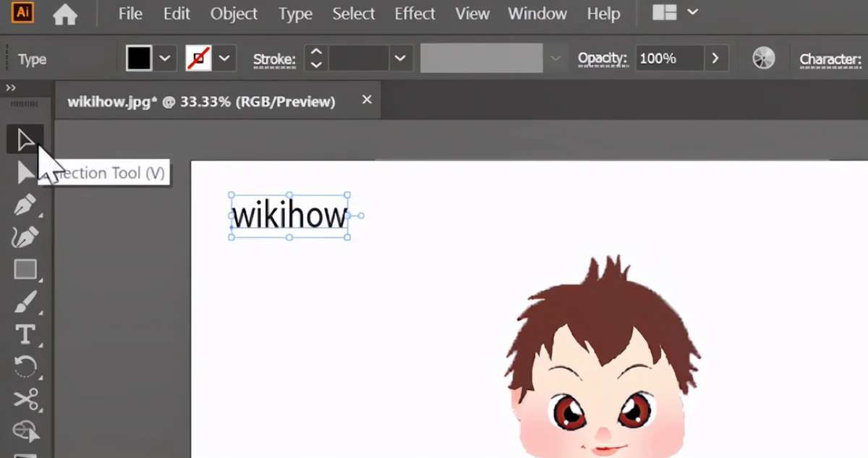
Task: Select the Selection tool arrow
Action: point(25,139)
